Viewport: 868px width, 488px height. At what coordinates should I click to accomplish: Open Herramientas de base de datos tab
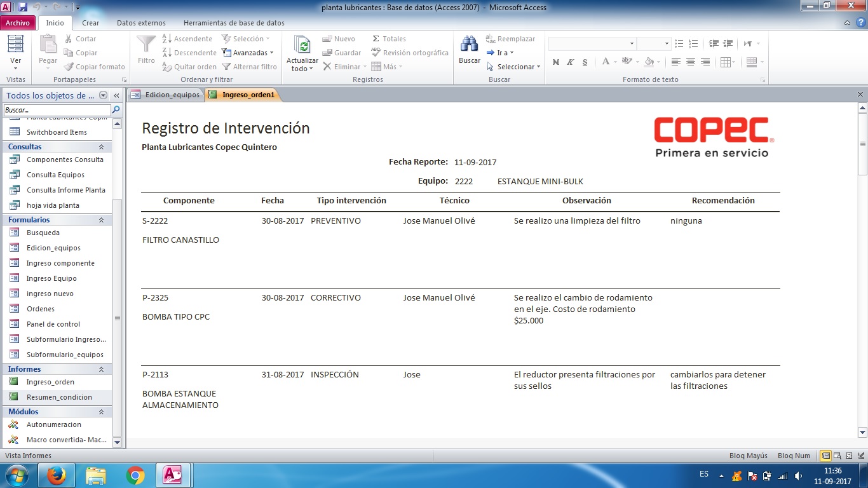click(234, 23)
